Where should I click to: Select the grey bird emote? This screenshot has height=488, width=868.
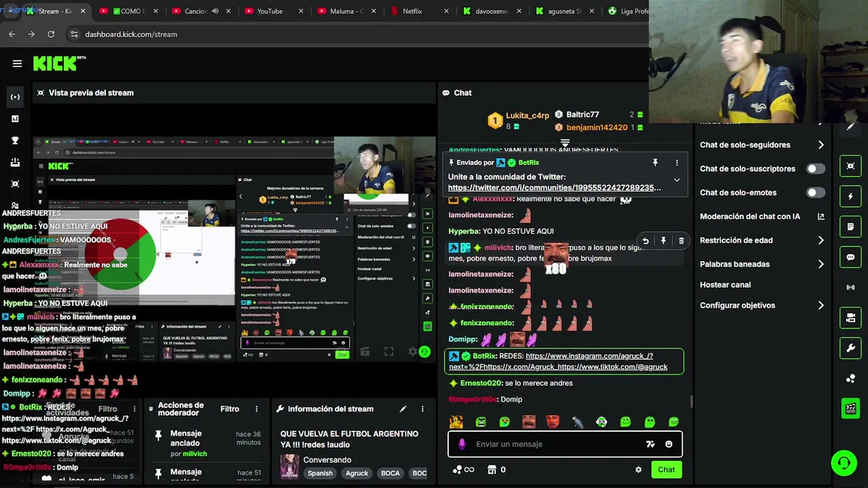(577, 422)
